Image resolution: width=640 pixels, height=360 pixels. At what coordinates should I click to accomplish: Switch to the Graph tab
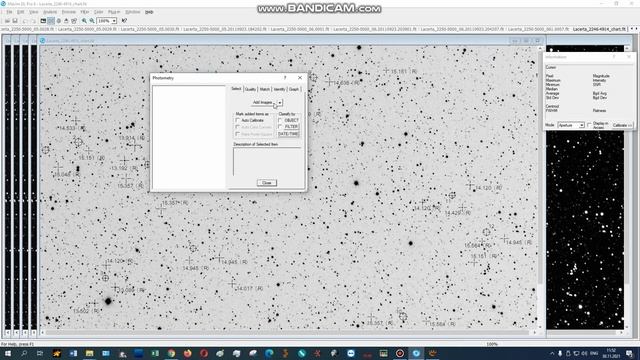coord(294,89)
